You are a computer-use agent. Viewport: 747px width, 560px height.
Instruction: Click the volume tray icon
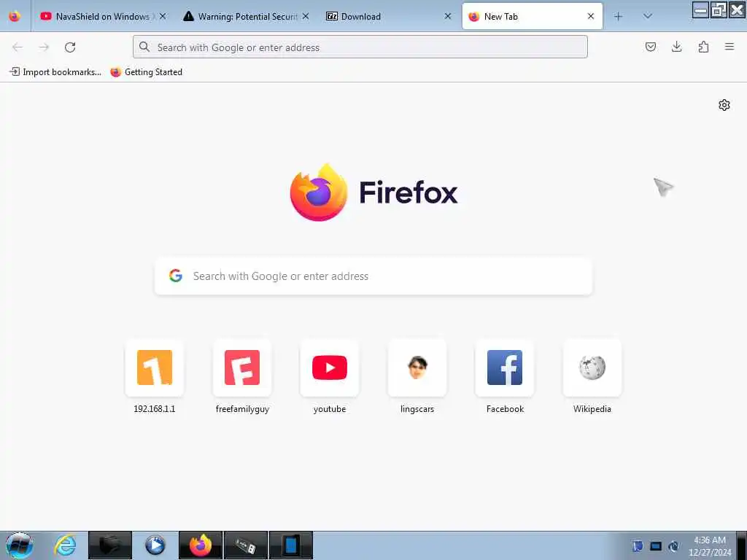tap(673, 546)
